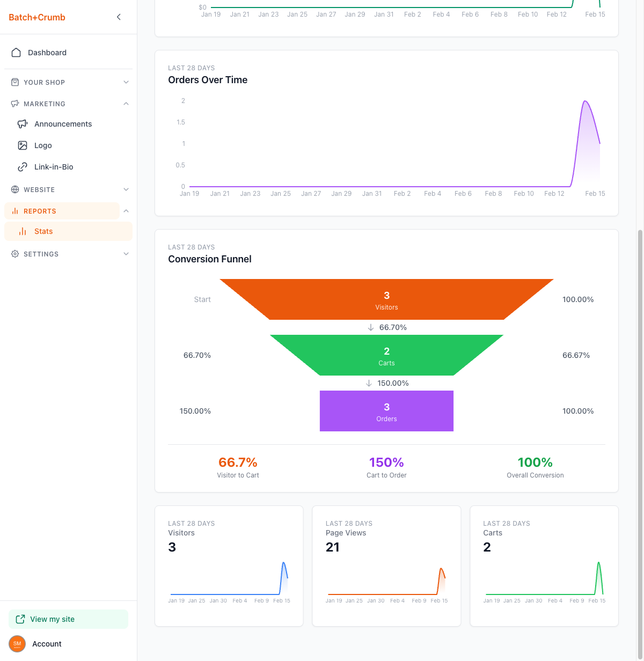Open the Stats report page
This screenshot has width=644, height=661.
43,231
